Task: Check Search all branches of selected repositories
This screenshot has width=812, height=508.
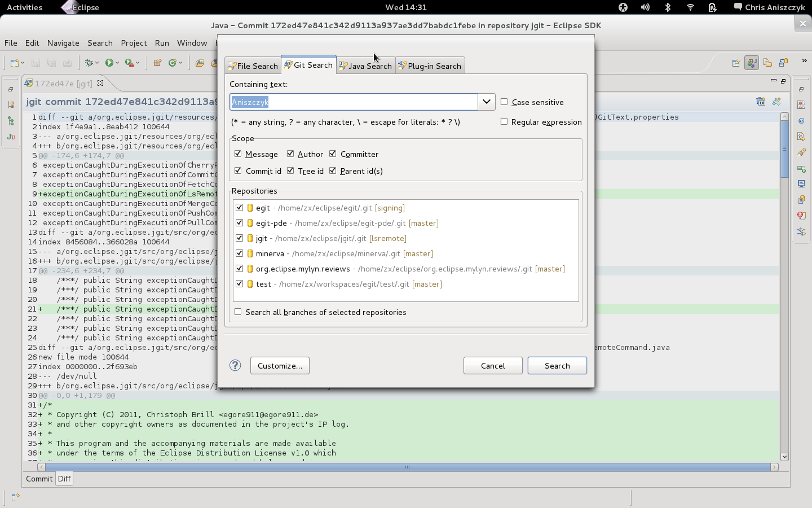Action: (238, 312)
